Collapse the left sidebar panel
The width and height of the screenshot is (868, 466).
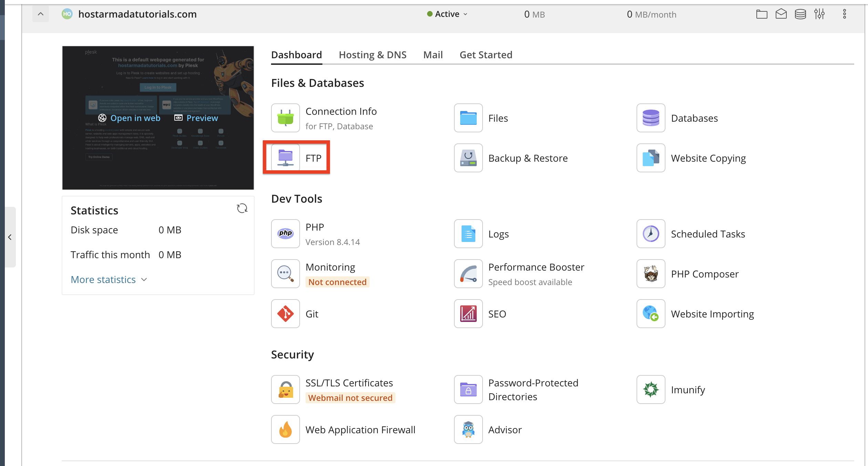pyautogui.click(x=10, y=237)
